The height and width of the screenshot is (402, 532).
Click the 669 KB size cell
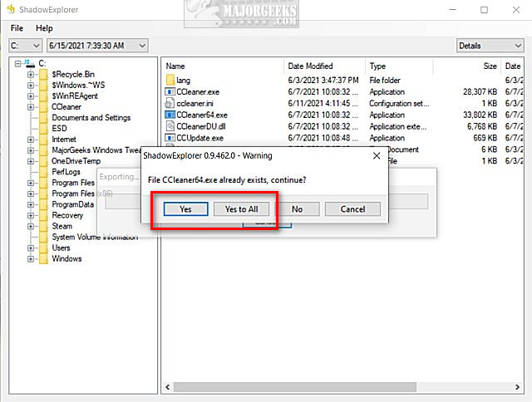485,138
